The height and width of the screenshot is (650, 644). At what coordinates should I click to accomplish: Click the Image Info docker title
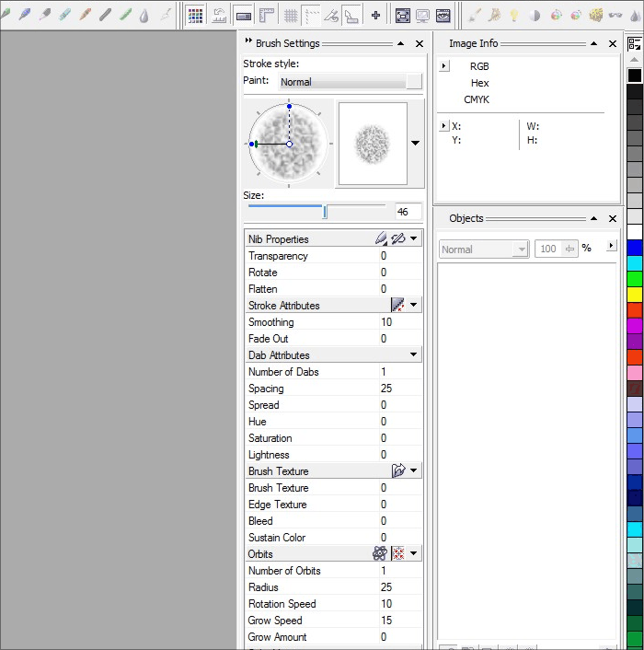473,43
